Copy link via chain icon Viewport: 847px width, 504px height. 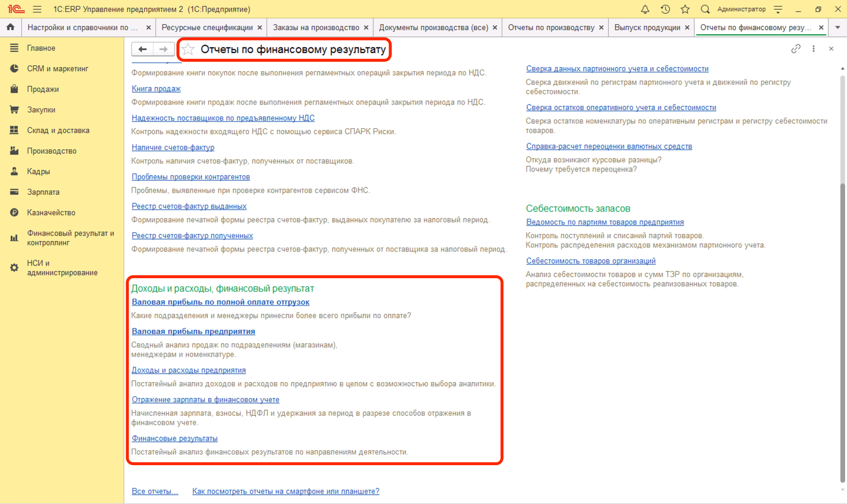[795, 49]
